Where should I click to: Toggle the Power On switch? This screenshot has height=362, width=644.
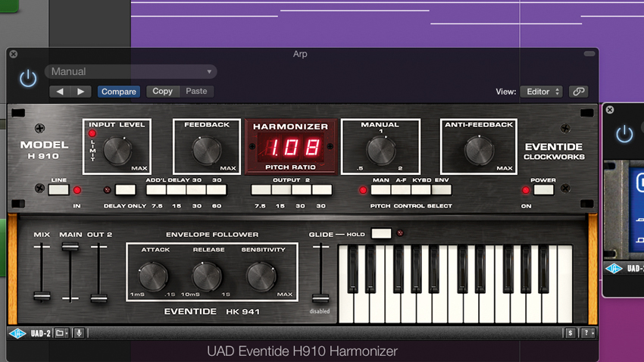tap(543, 189)
